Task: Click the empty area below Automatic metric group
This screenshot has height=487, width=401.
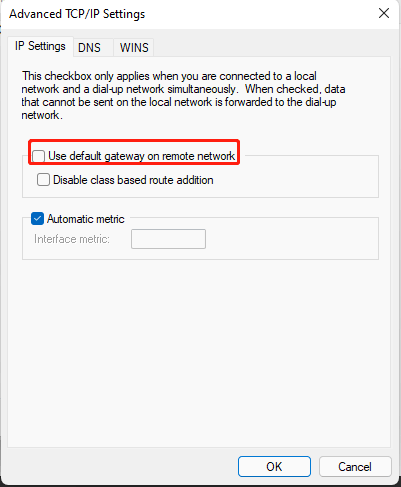Action: [200, 353]
